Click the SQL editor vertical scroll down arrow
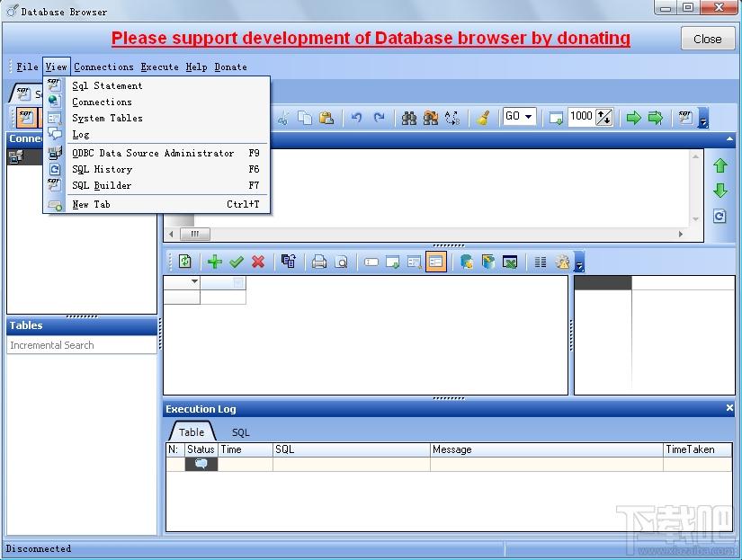Viewport: 742px width, 560px height. coord(695,219)
